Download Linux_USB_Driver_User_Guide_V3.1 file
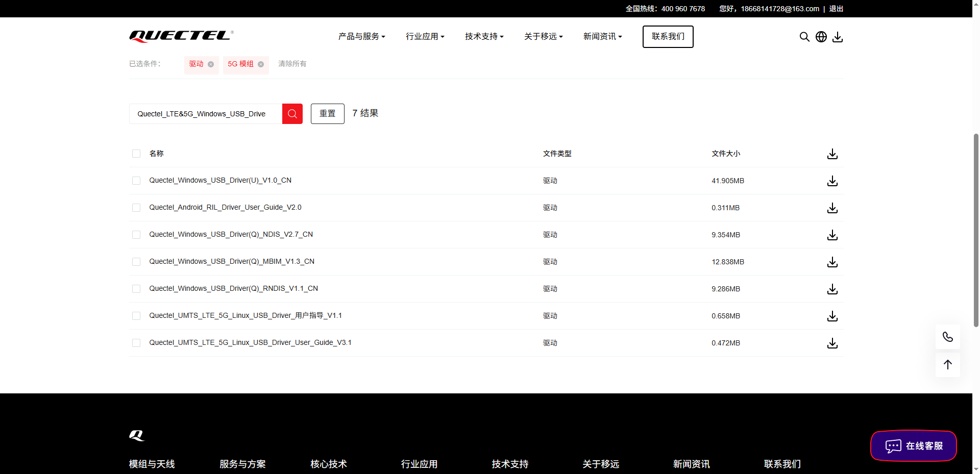 click(x=832, y=343)
